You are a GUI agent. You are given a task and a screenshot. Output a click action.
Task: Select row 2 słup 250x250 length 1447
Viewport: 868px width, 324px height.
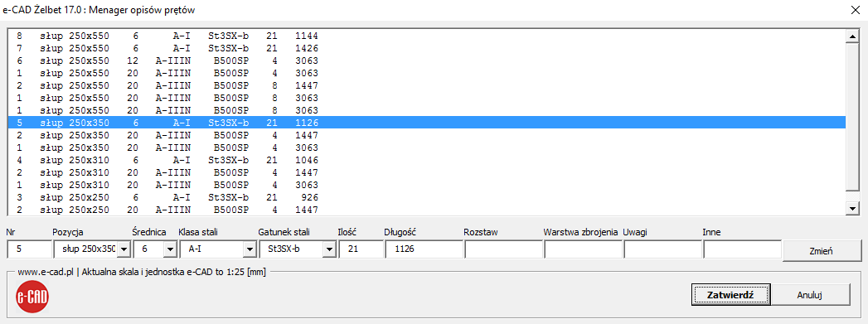(x=426, y=209)
